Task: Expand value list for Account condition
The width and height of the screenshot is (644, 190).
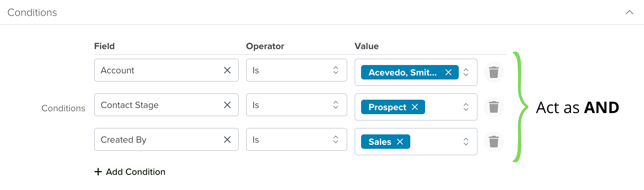Action: click(x=466, y=72)
